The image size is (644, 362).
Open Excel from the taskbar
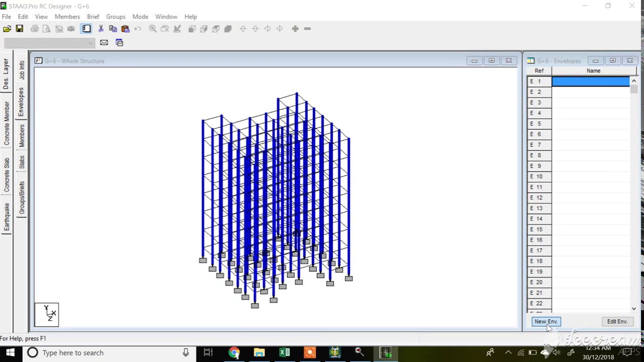(284, 352)
